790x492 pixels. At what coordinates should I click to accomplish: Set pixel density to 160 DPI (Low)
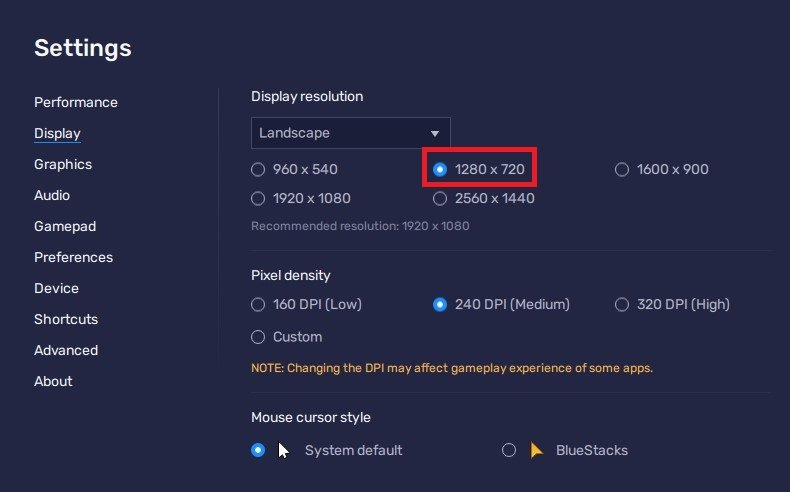tap(259, 304)
